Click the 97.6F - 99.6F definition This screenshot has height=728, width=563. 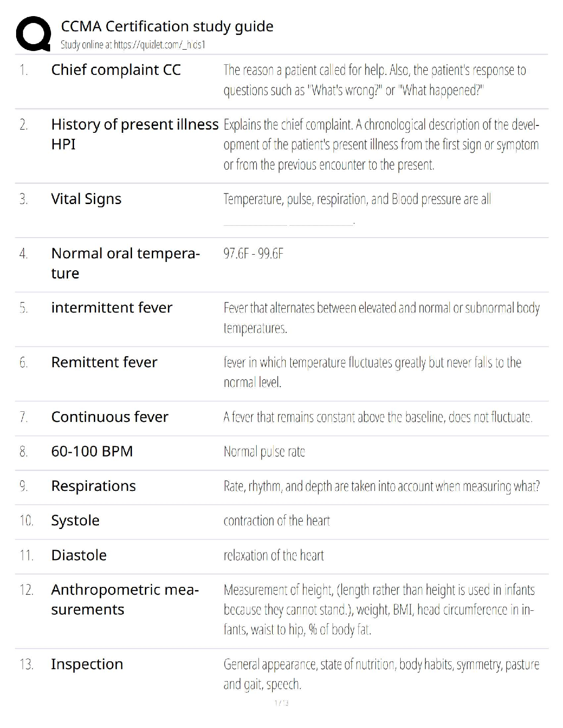coord(253,253)
